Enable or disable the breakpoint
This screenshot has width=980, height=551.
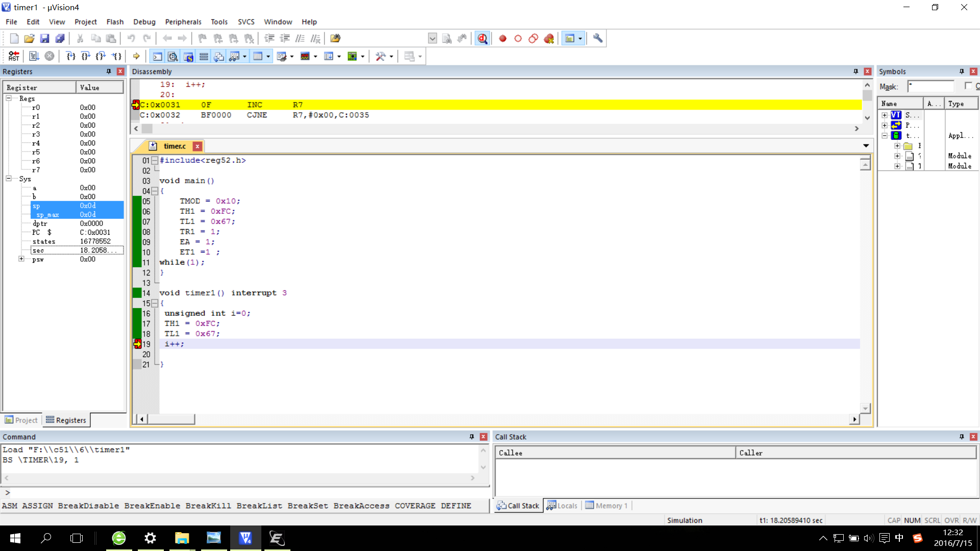[x=518, y=38]
